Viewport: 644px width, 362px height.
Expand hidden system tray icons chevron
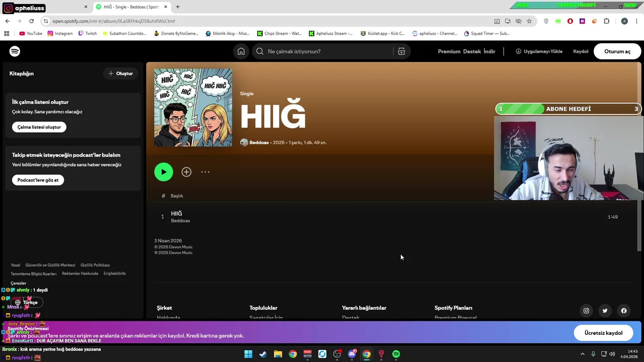[x=583, y=354]
